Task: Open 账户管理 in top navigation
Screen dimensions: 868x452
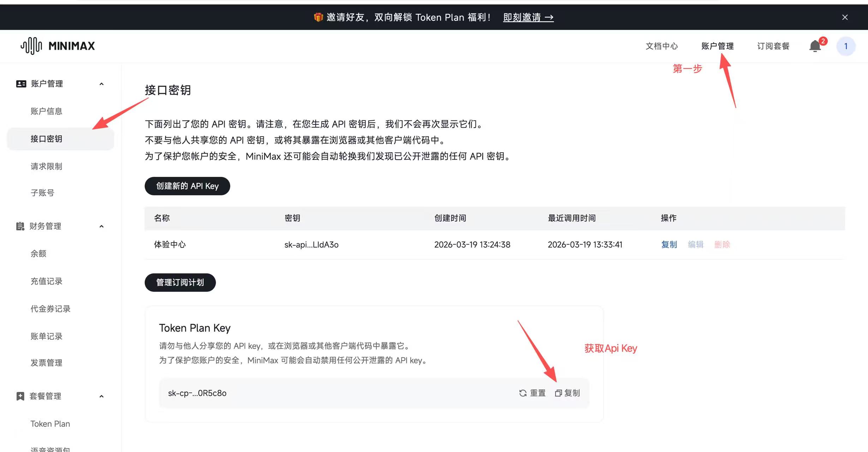Action: [717, 46]
